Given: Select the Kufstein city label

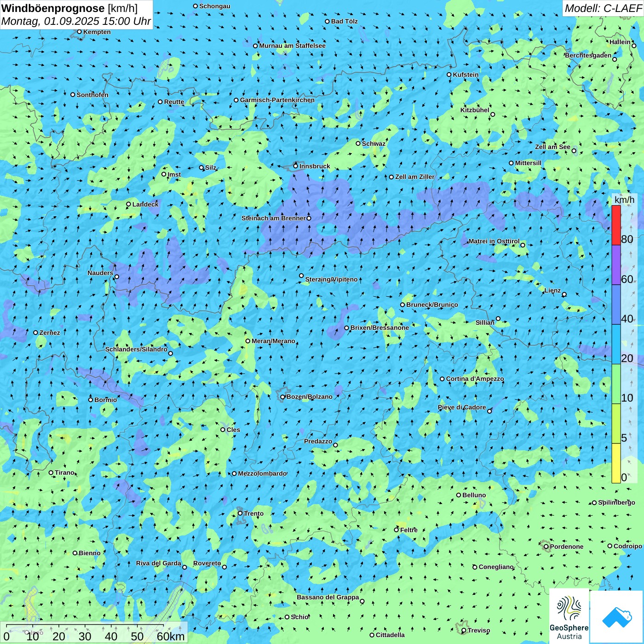Looking at the screenshot, I should (x=466, y=75).
